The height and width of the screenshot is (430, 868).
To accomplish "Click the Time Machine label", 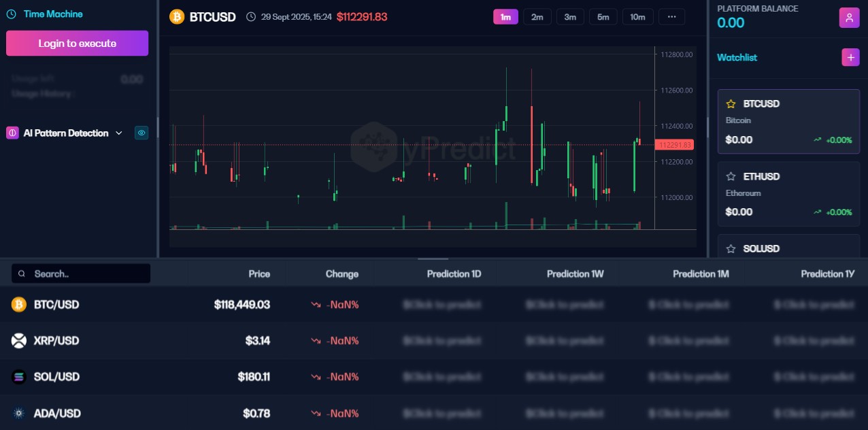I will click(x=53, y=14).
